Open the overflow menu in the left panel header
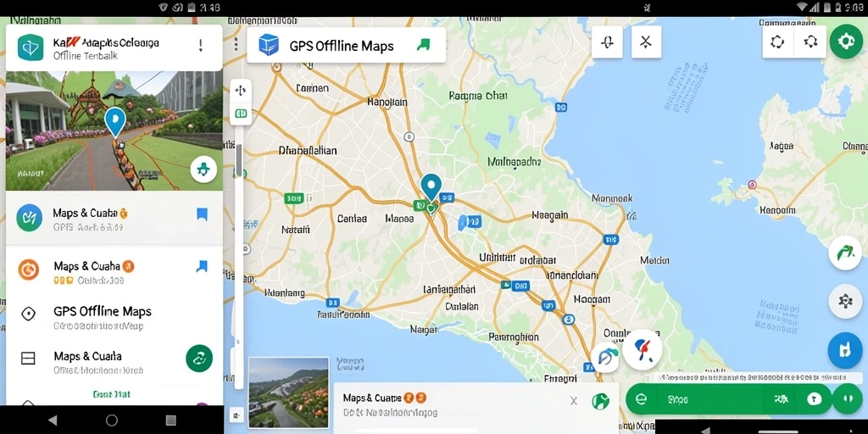This screenshot has height=434, width=868. tap(200, 46)
